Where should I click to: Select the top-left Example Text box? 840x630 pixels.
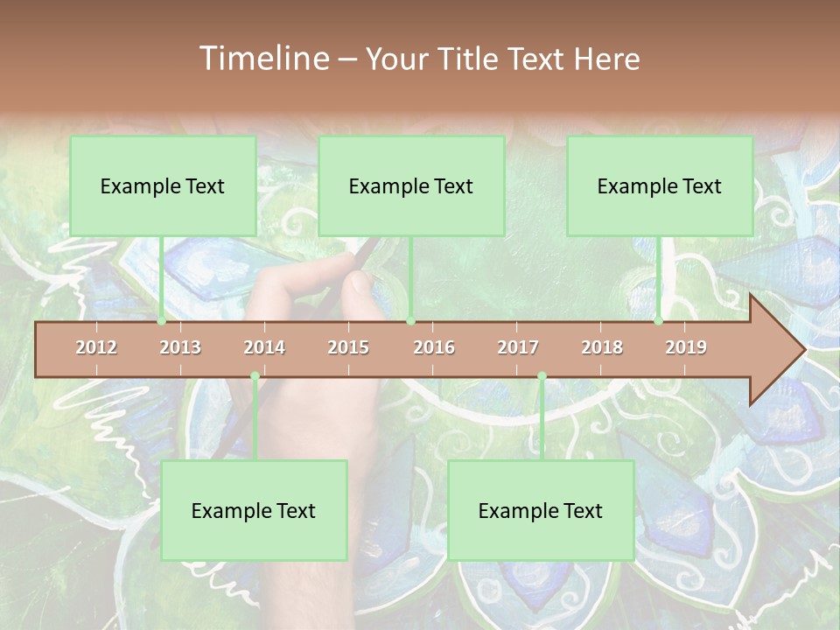(163, 185)
